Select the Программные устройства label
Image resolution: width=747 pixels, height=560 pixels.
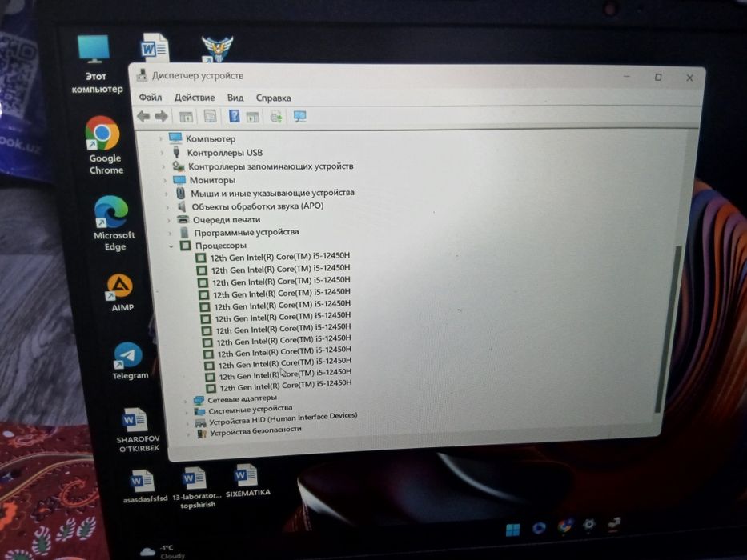click(x=247, y=232)
